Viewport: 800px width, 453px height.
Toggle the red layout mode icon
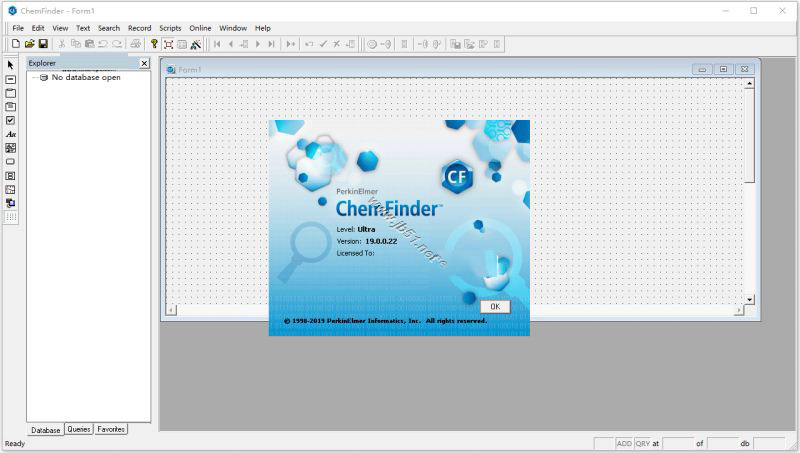click(x=168, y=44)
